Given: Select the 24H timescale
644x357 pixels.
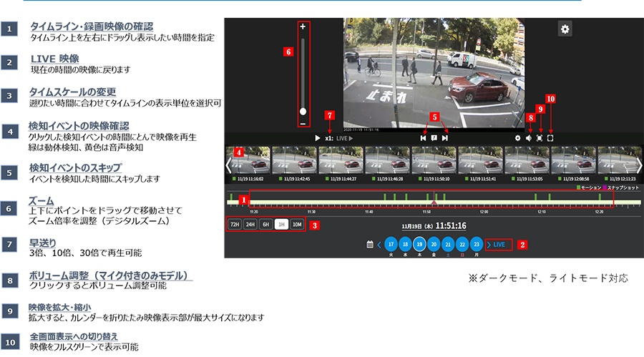Looking at the screenshot, I should tap(250, 225).
